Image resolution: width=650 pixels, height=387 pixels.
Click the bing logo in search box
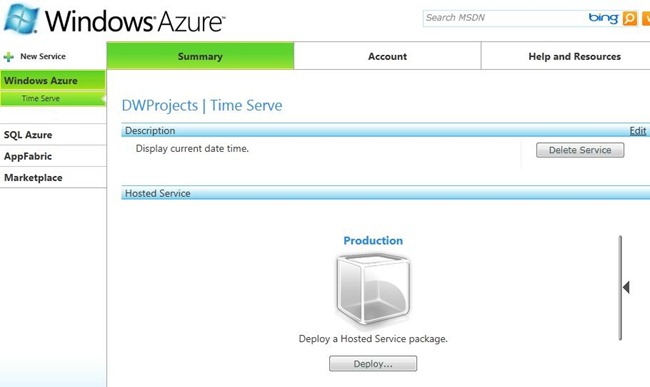(603, 18)
